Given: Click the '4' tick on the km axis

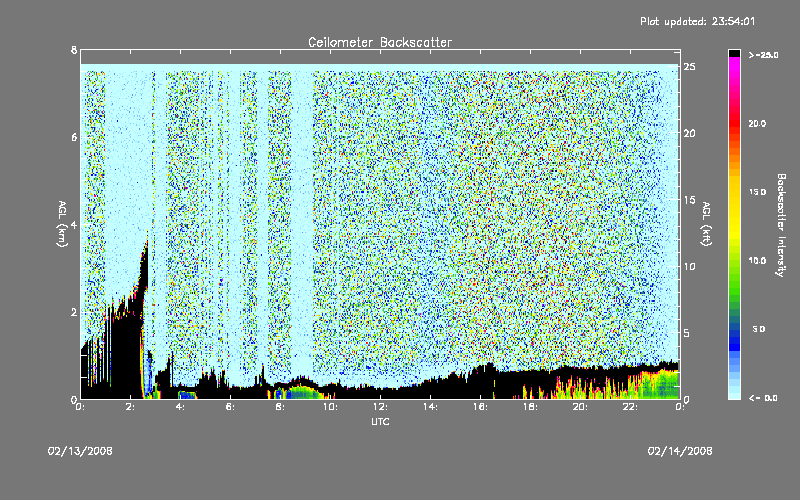Looking at the screenshot, I should point(74,224).
